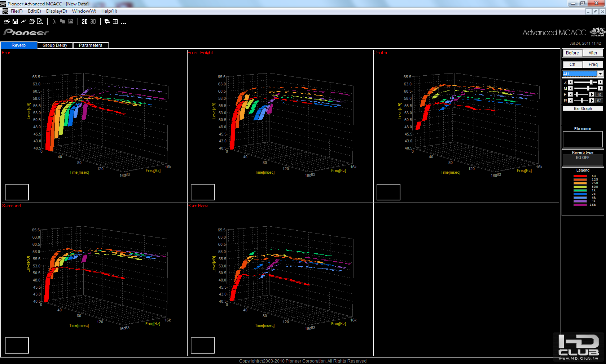Click the copy icon in the toolbar
Screen dimensions: 606x364
62,22
